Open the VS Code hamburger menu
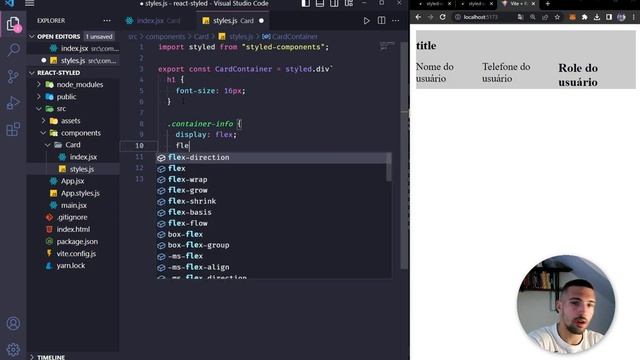The width and height of the screenshot is (640, 360). (30, 3)
